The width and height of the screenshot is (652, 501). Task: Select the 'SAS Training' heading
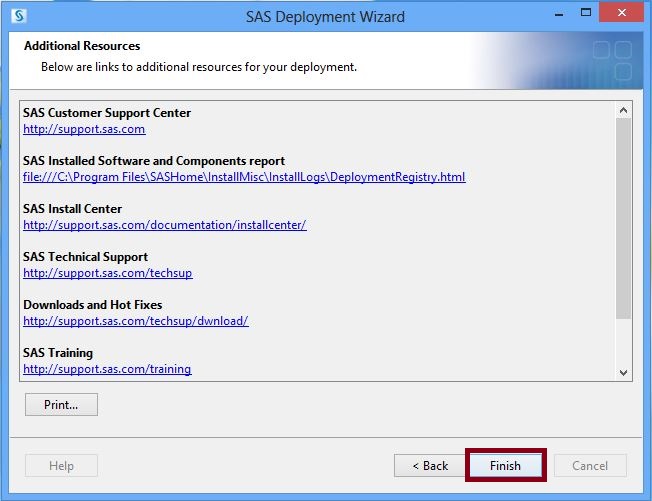coord(58,353)
